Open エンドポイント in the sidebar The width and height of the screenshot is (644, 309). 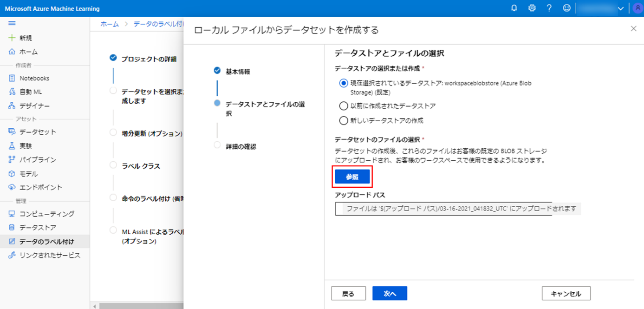(x=41, y=187)
